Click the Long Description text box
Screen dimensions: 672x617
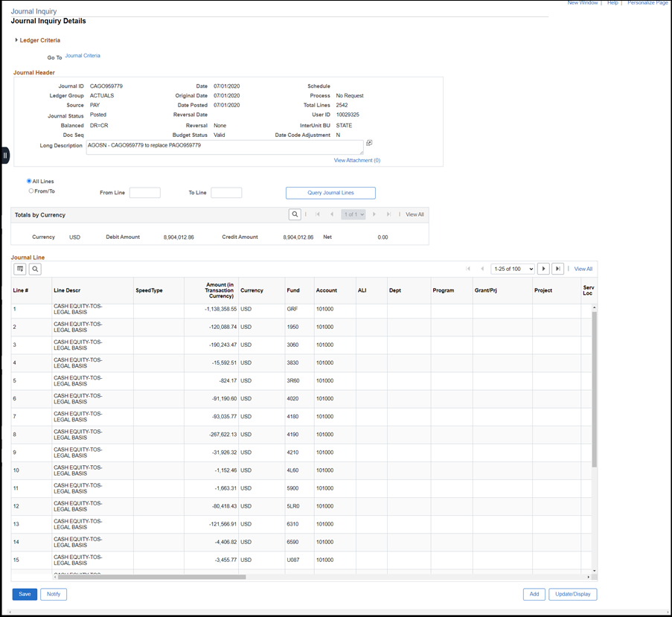point(225,147)
